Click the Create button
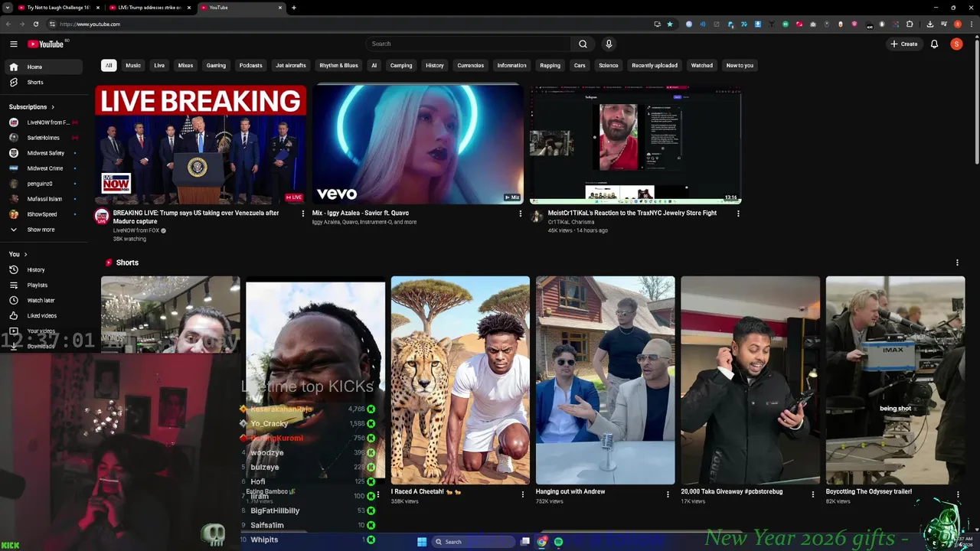Image resolution: width=980 pixels, height=551 pixels. [x=904, y=44]
